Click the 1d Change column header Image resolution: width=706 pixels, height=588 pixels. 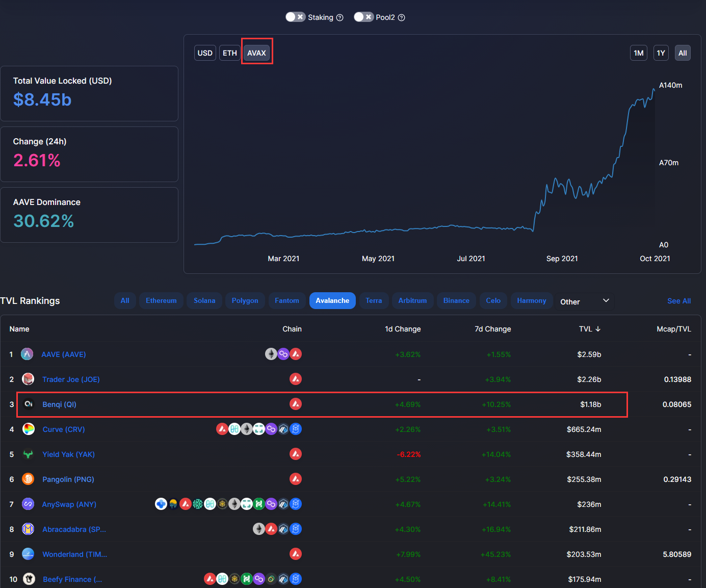point(403,329)
